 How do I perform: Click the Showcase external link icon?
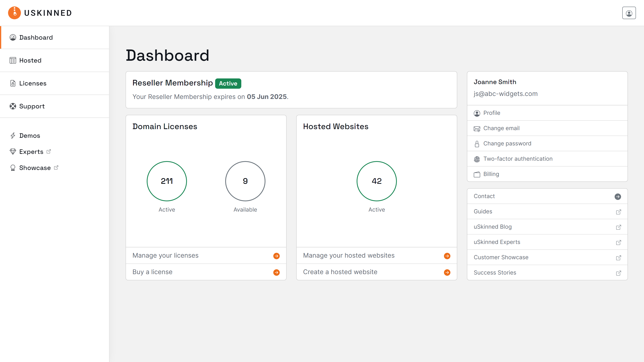(x=56, y=168)
